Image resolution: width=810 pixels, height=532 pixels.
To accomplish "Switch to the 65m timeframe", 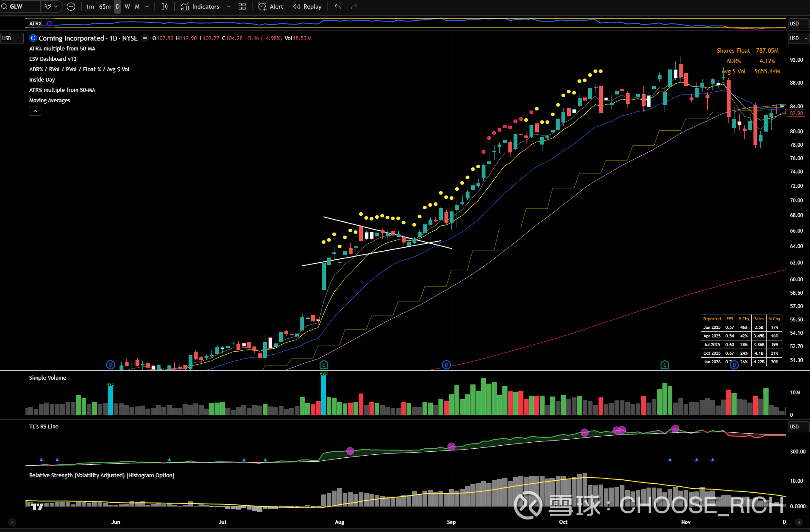I will click(x=104, y=6).
